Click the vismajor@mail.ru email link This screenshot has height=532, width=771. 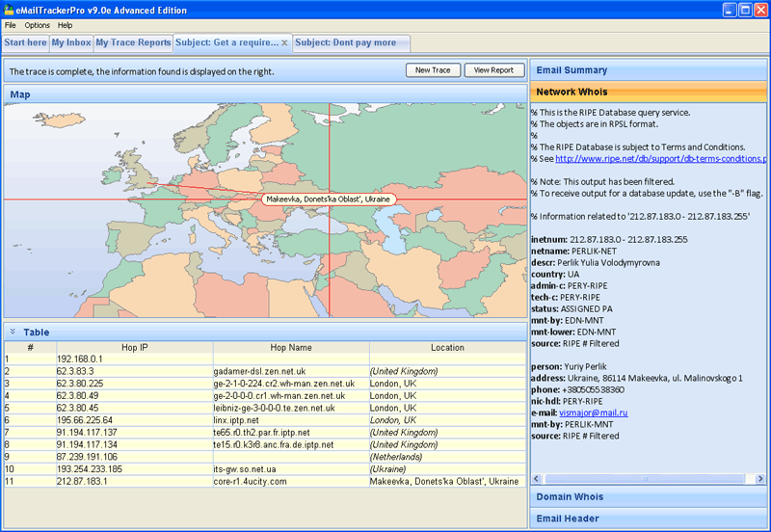click(x=594, y=412)
